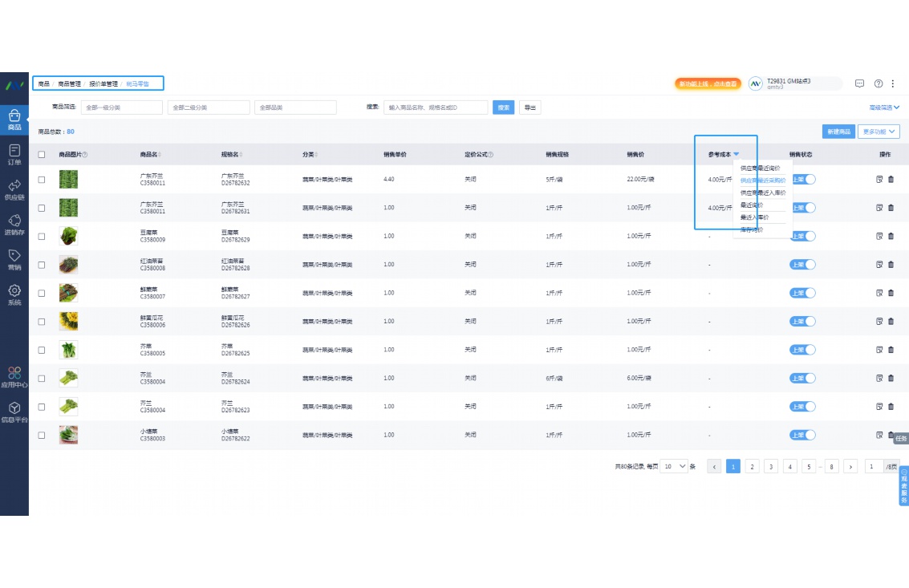The height and width of the screenshot is (588, 909).
Task: Click the delete trash icon for 豆腐菜
Action: 891,236
